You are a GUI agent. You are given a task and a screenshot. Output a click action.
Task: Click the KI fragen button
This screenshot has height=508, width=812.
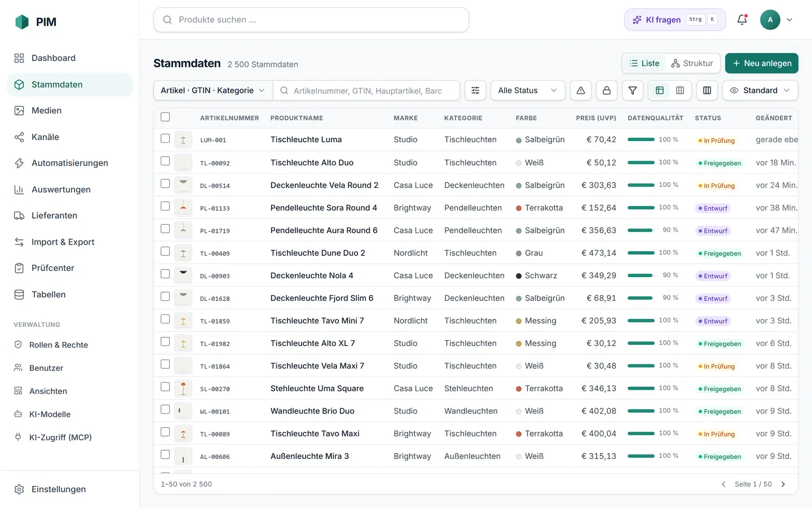675,20
